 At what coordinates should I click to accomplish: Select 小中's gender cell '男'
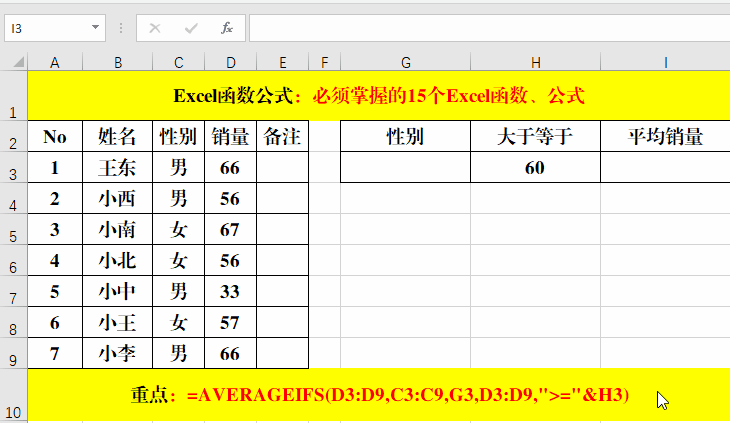(178, 291)
